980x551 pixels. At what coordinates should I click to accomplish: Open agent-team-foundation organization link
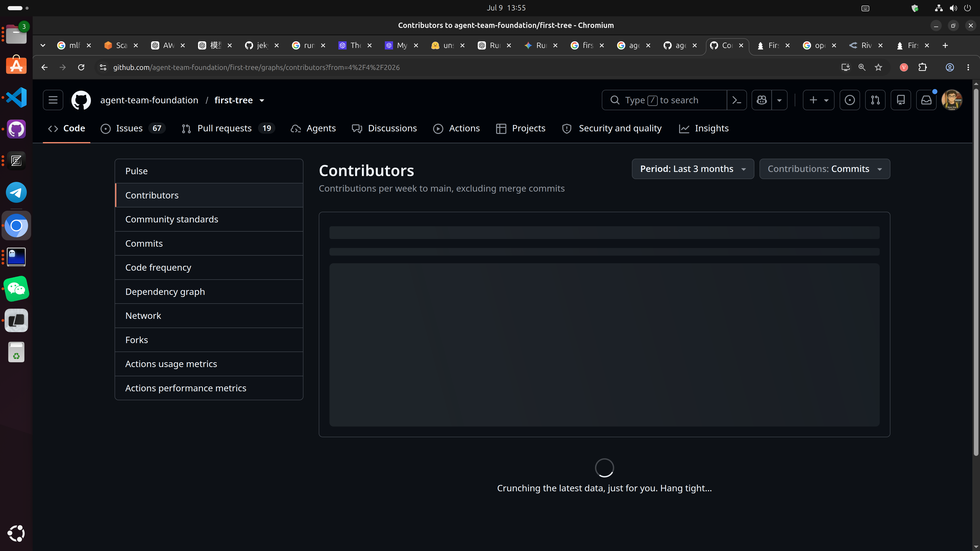click(x=149, y=100)
